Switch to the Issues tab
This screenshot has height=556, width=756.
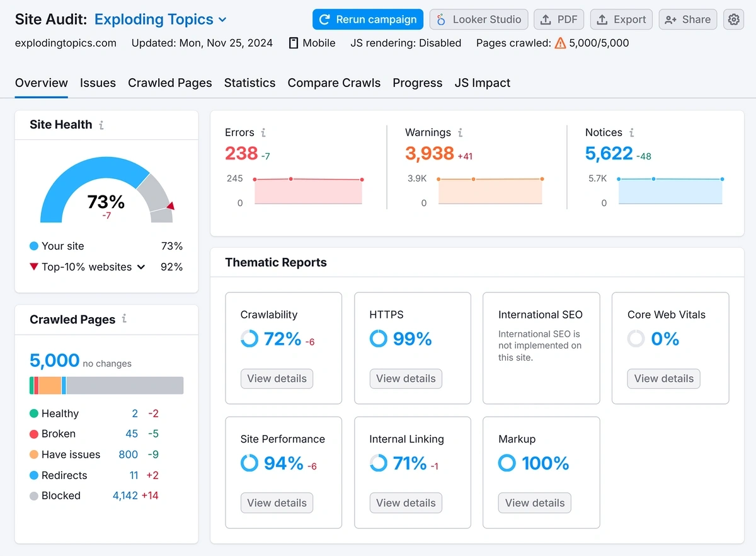pyautogui.click(x=98, y=83)
